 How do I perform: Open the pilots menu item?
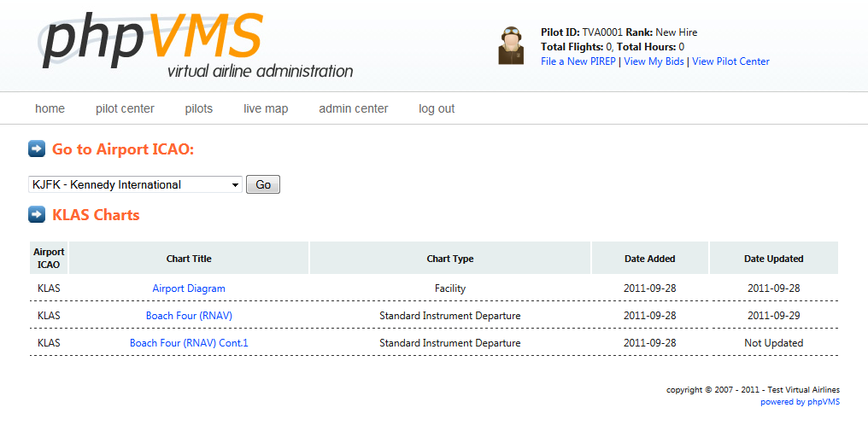click(199, 108)
